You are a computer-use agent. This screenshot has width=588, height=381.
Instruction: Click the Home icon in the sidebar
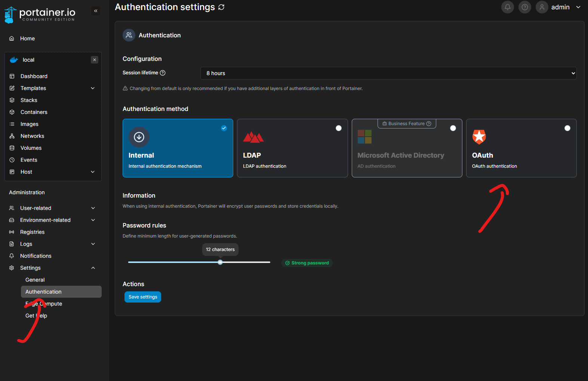[12, 38]
